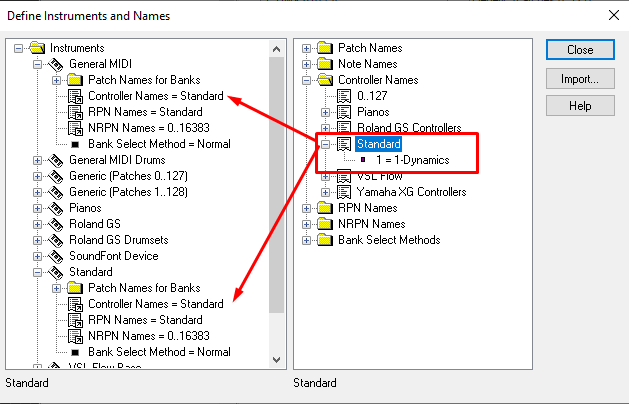This screenshot has width=629, height=404.
Task: Expand the Patch Names folder in right pane
Action: click(x=307, y=48)
